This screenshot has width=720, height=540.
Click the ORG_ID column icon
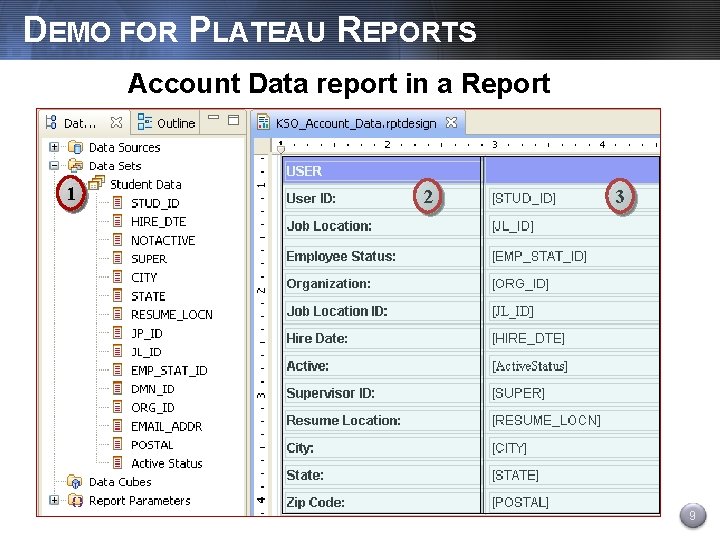point(118,407)
